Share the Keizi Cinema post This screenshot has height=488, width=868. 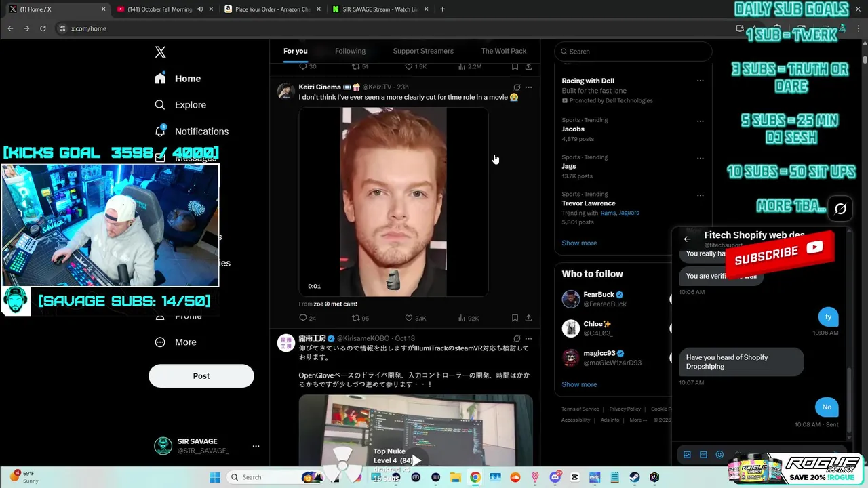point(528,318)
